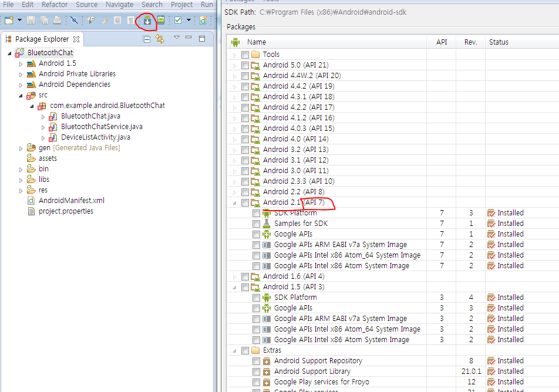The height and width of the screenshot is (392, 559).
Task: Click the assets folder icon
Action: coord(31,158)
